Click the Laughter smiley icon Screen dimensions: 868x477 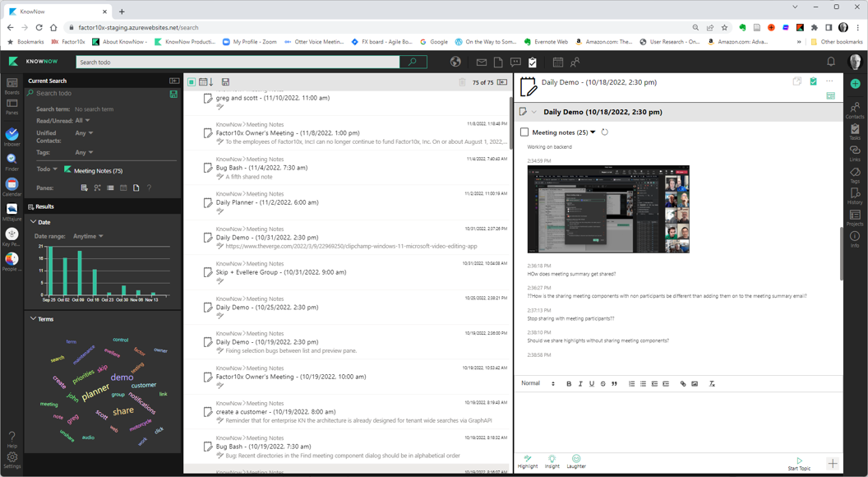576,459
